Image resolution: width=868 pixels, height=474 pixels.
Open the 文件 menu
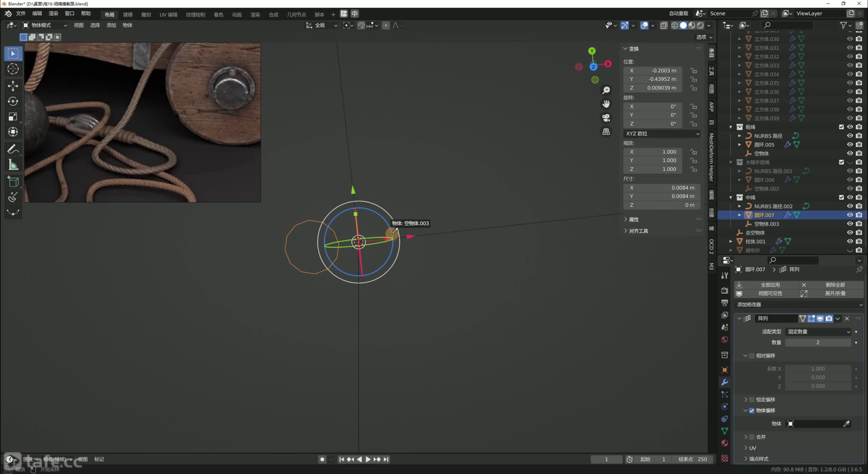[21, 14]
